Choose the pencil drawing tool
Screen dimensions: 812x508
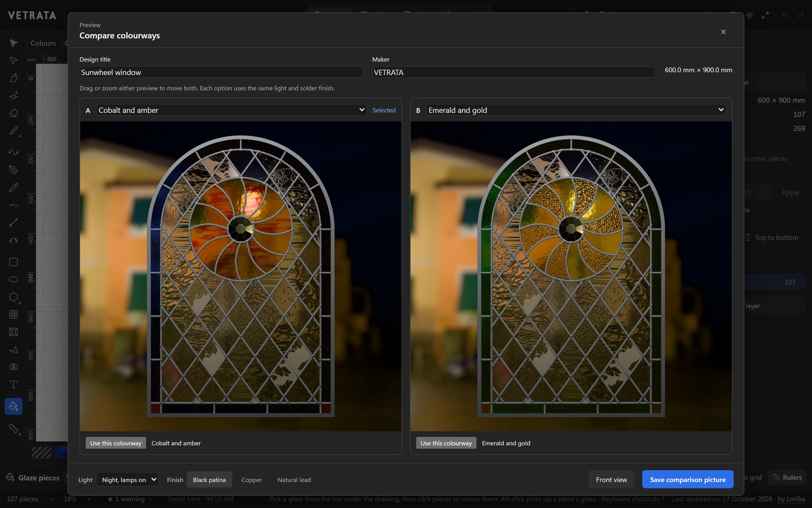(14, 187)
